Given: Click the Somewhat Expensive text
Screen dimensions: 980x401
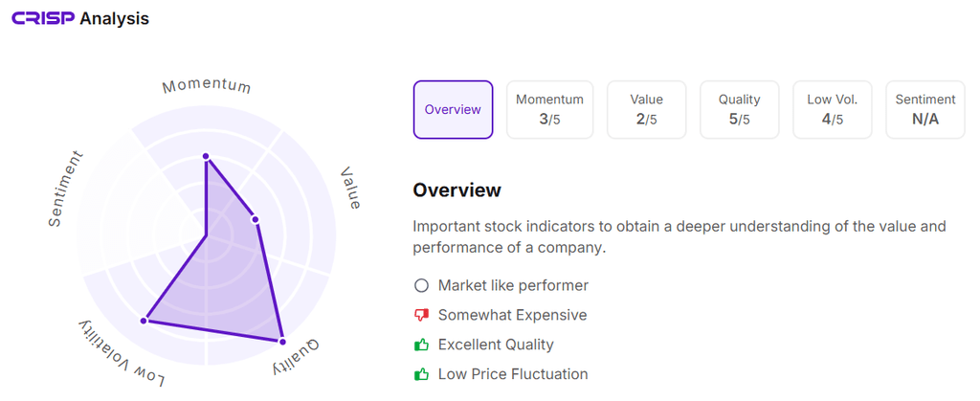Looking at the screenshot, I should (x=512, y=315).
